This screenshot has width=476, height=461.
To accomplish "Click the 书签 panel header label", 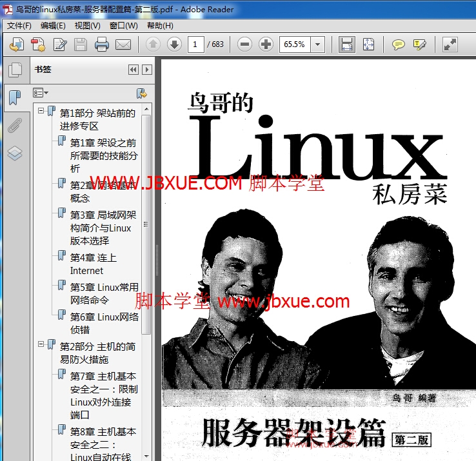I will tap(43, 70).
